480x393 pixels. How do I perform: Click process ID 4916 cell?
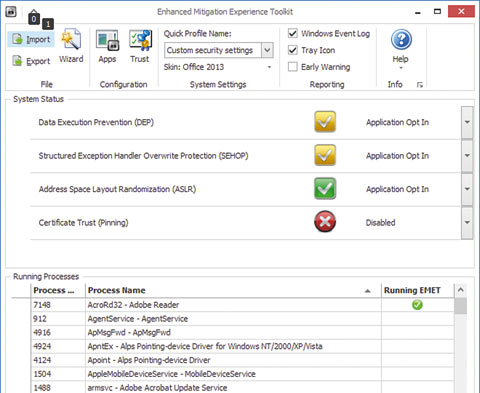[58, 332]
